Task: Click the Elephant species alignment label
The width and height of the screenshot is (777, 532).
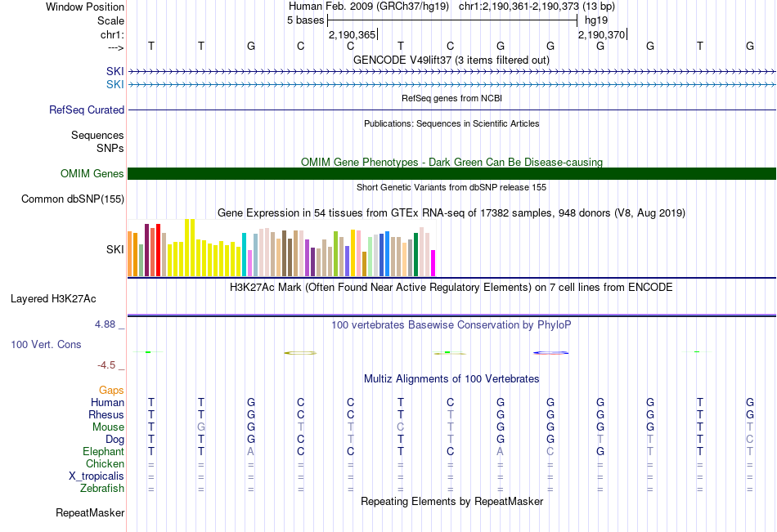Action: pos(103,451)
